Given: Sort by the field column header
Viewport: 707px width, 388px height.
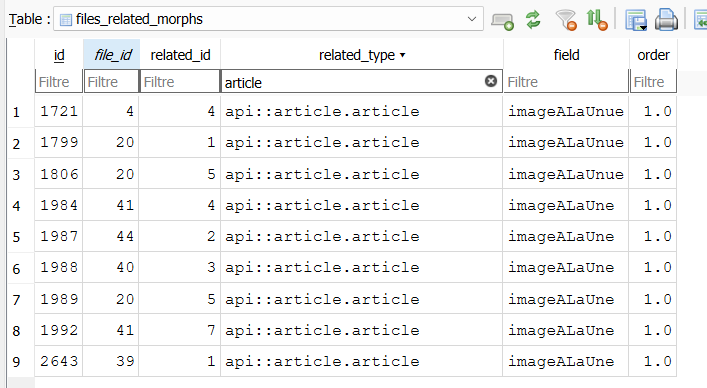Looking at the screenshot, I should coord(566,55).
